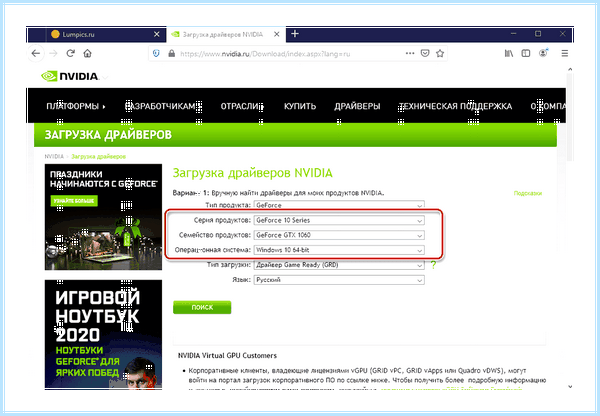Open the ПРАЗДНИКИ НАЧИНАЮТСЯ С GEFORCE banner
The height and width of the screenshot is (416, 600).
click(x=103, y=217)
